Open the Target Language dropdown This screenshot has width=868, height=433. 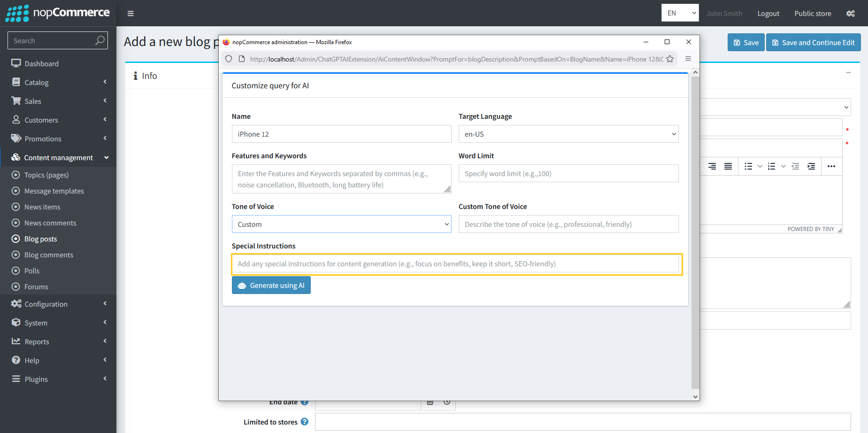pyautogui.click(x=568, y=134)
